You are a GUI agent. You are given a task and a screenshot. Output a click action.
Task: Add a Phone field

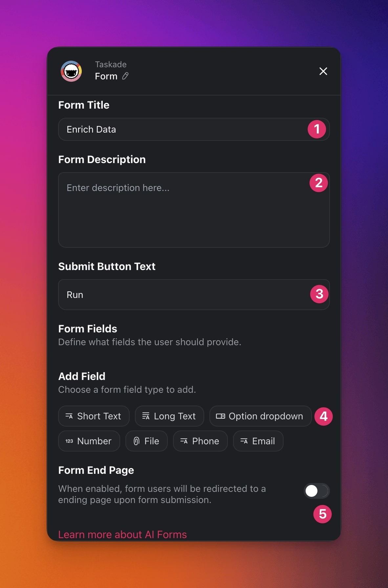coord(200,441)
